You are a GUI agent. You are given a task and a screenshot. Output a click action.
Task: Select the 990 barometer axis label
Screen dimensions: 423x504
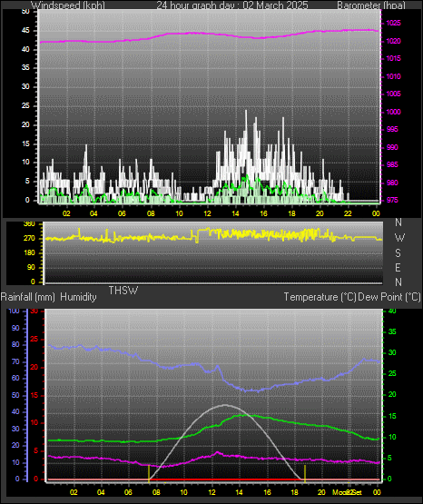pyautogui.click(x=392, y=147)
